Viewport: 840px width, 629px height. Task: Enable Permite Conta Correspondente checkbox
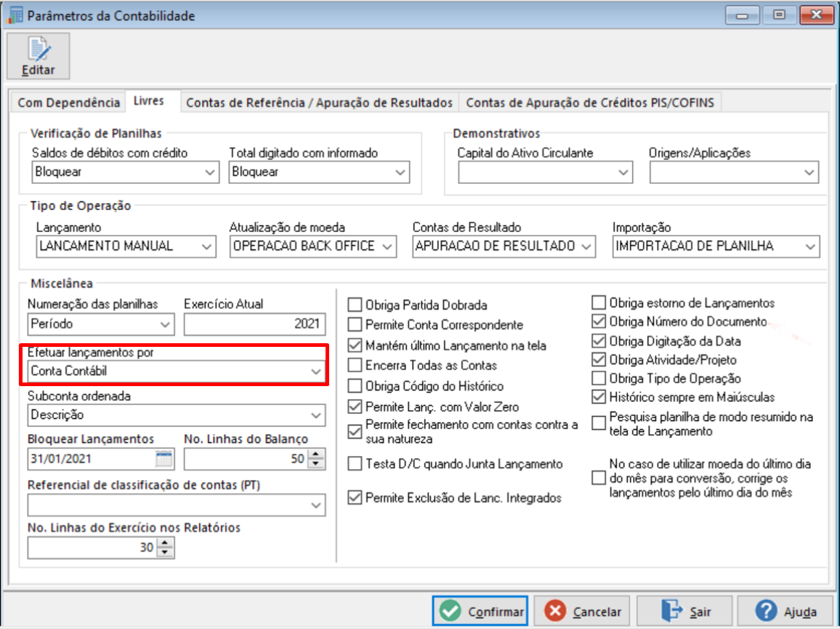click(x=355, y=324)
